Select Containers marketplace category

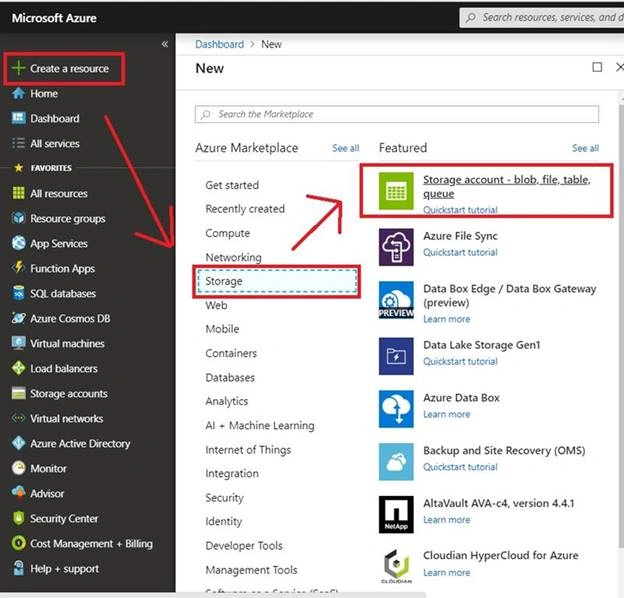pyautogui.click(x=231, y=353)
